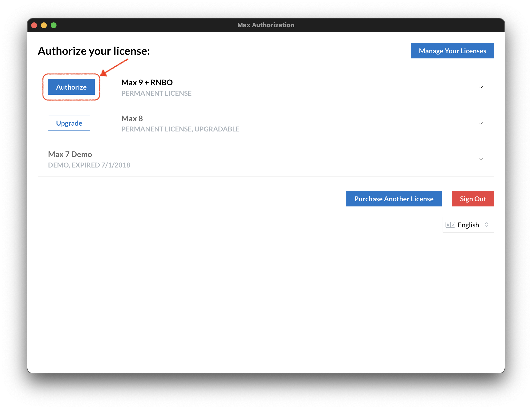The height and width of the screenshot is (409, 532).
Task: Maximize the window with the green button
Action: click(x=54, y=25)
